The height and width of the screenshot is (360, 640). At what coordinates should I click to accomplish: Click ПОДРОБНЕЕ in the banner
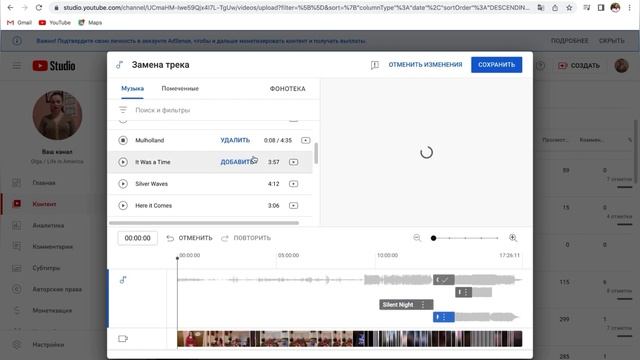coord(569,41)
